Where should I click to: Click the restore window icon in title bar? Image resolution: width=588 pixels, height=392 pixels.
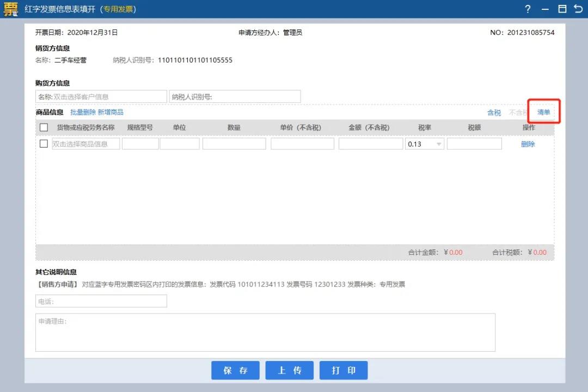[x=563, y=9]
